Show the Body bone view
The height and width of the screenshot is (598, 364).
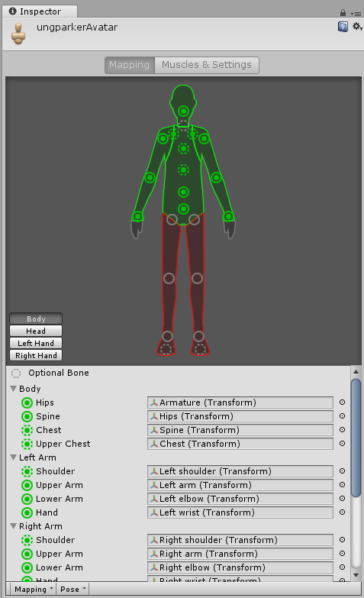pyautogui.click(x=36, y=318)
